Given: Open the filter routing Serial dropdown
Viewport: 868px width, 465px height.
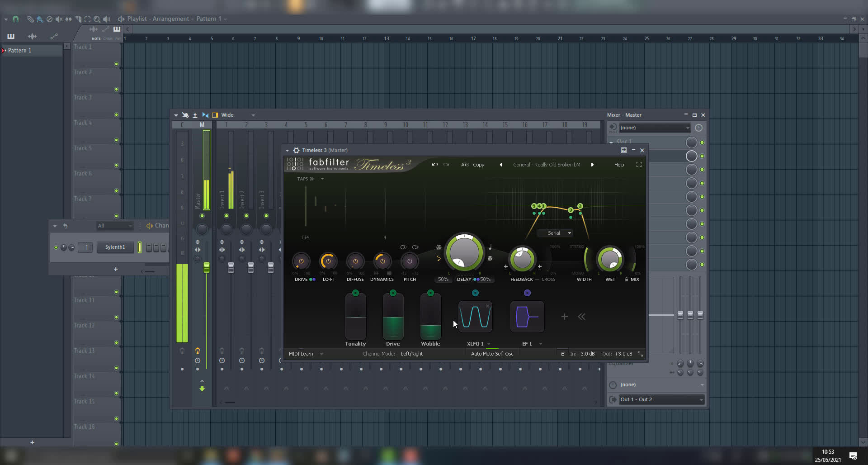Looking at the screenshot, I should (556, 233).
